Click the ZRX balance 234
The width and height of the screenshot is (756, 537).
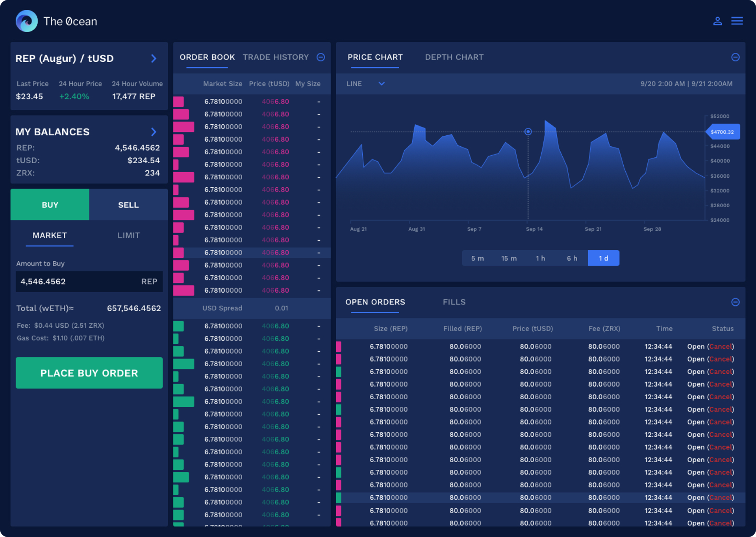152,173
